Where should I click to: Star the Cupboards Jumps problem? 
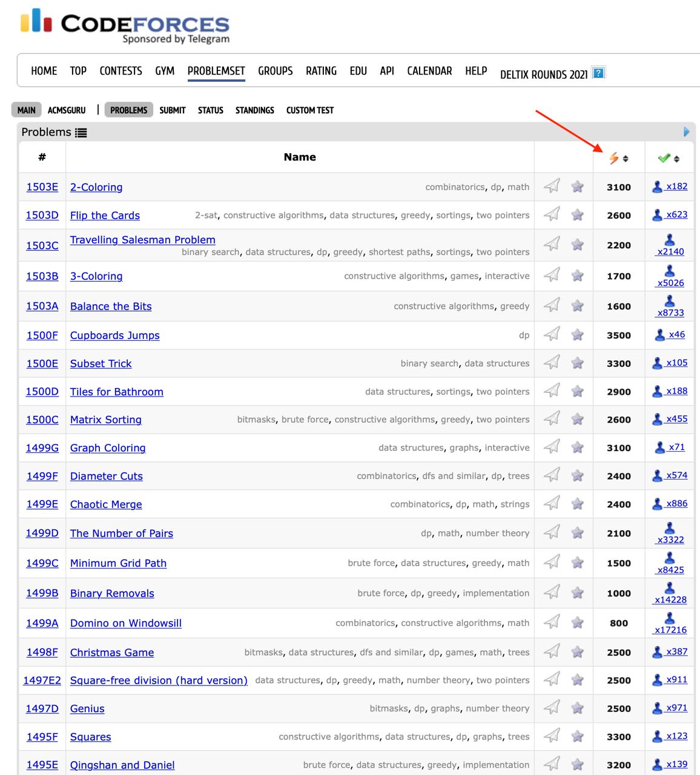(x=578, y=334)
